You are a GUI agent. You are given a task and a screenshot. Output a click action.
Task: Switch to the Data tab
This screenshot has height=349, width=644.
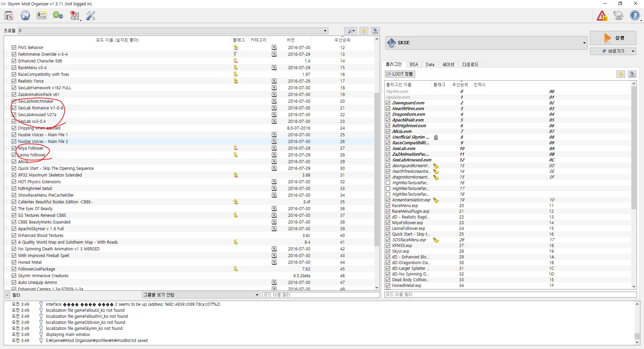tap(430, 64)
